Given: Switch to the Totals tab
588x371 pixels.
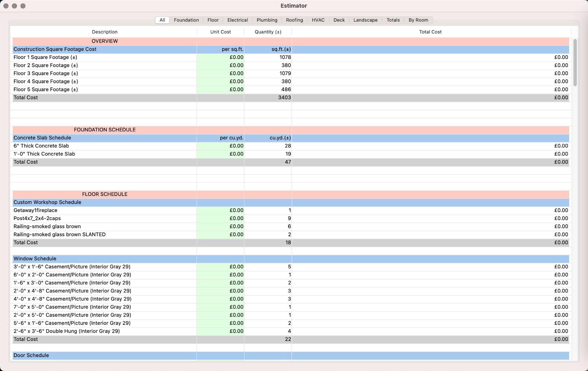Looking at the screenshot, I should point(393,20).
